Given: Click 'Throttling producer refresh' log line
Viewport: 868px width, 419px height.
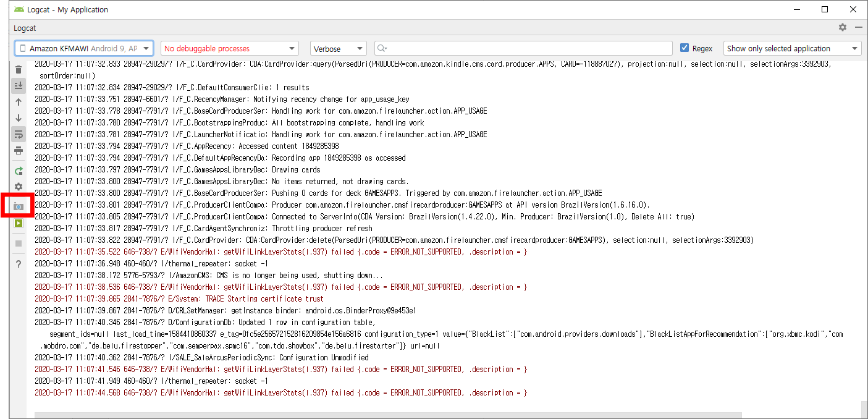Looking at the screenshot, I should point(203,228).
